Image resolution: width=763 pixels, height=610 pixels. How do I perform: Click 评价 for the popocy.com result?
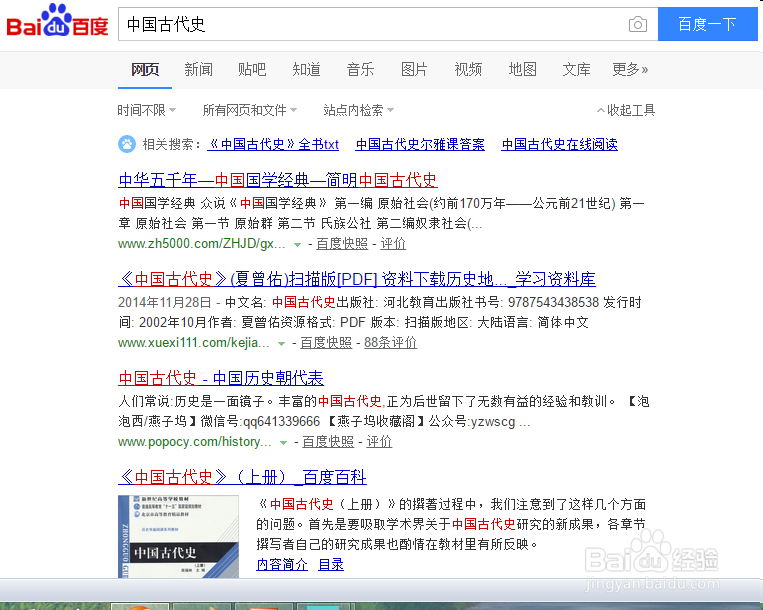pyautogui.click(x=379, y=442)
